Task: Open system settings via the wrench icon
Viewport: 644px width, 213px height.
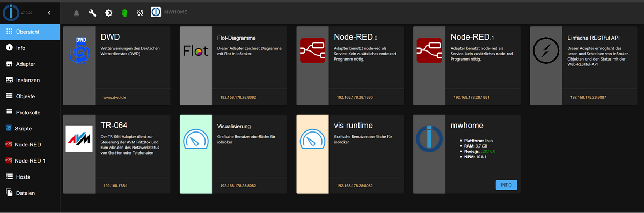Action: pos(92,12)
